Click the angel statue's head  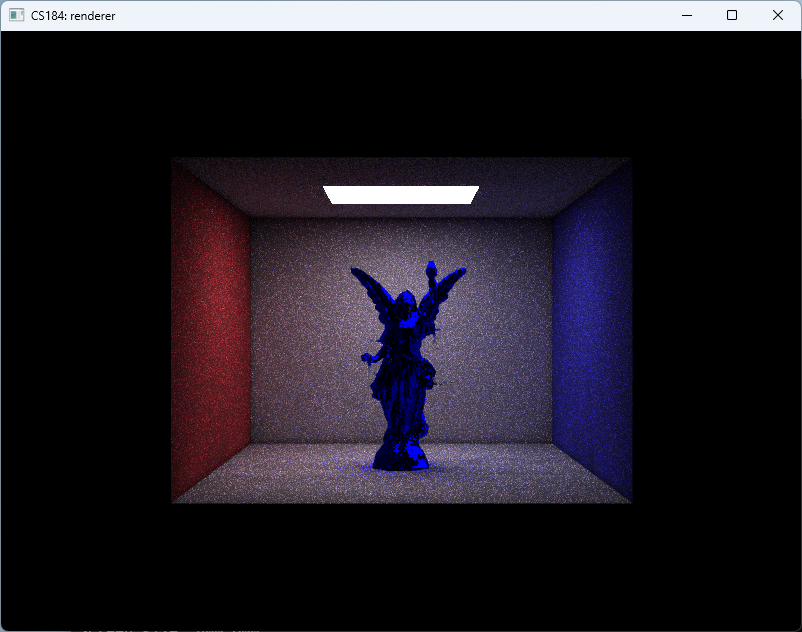click(405, 302)
